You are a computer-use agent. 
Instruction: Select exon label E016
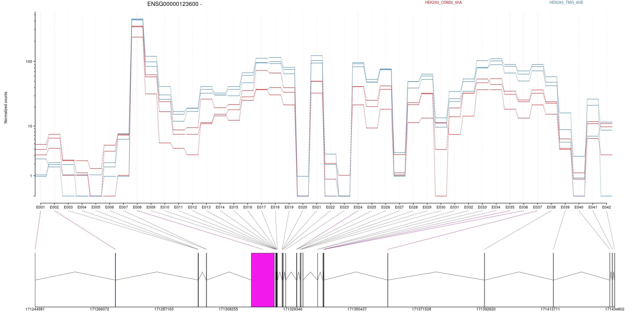248,207
